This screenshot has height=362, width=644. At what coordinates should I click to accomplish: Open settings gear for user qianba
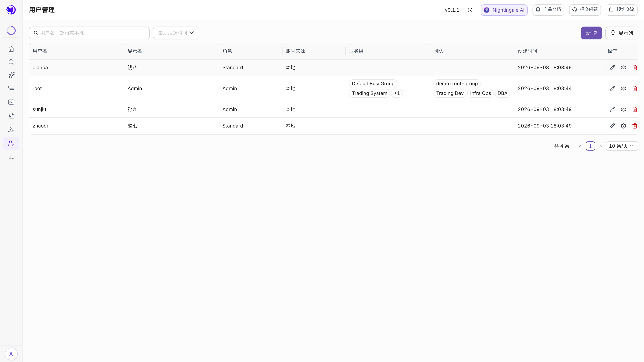(623, 67)
